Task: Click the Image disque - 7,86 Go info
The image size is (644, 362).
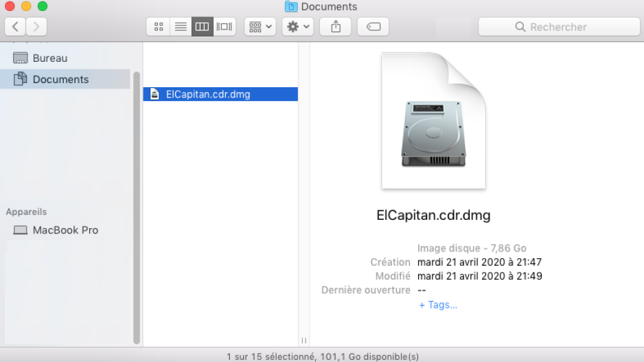Action: tap(472, 248)
